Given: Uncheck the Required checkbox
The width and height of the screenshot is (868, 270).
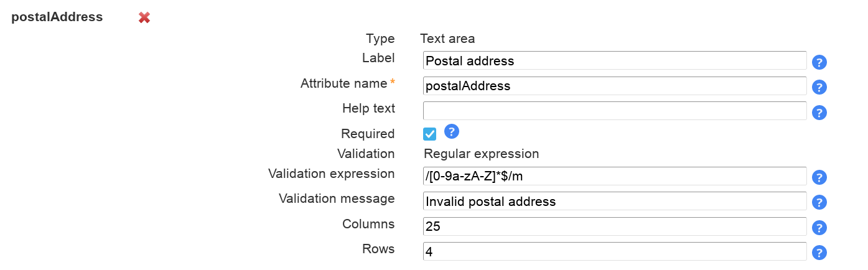Looking at the screenshot, I should click(430, 134).
